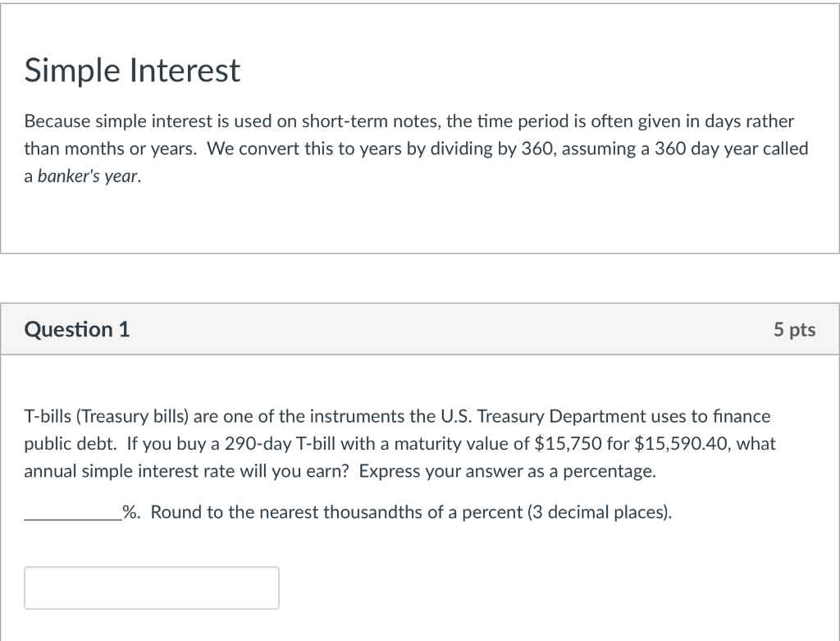
Task: Click the 5 pts label
Action: [x=794, y=330]
